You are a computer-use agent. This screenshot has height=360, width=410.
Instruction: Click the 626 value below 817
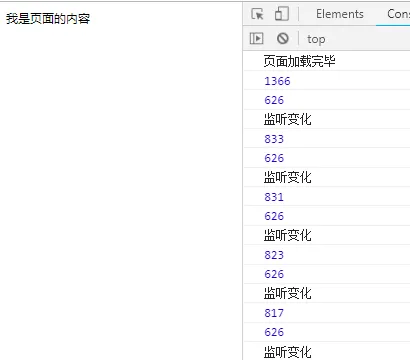274,332
